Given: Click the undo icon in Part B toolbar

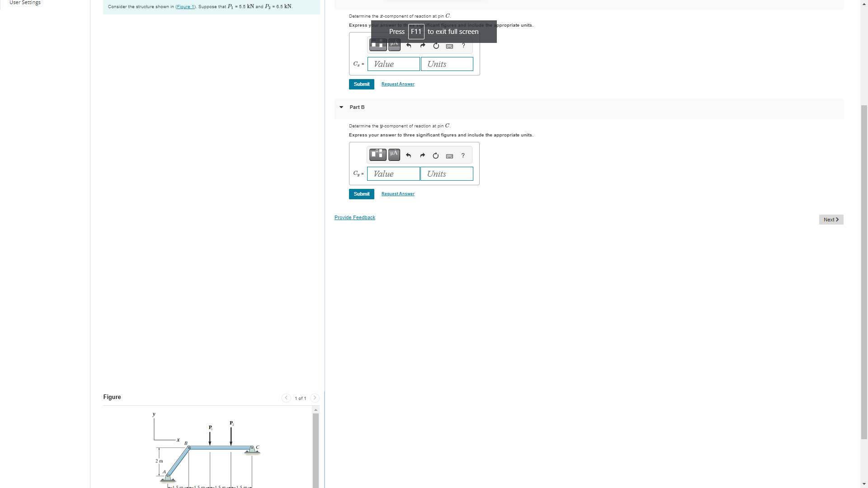Looking at the screenshot, I should (x=408, y=155).
